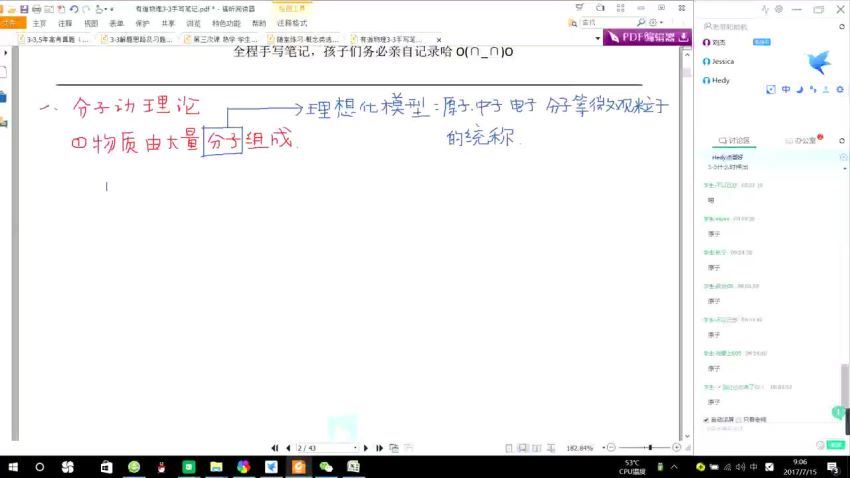The image size is (850, 478).
Task: Open the 保护 ribbon tab
Action: 142,23
